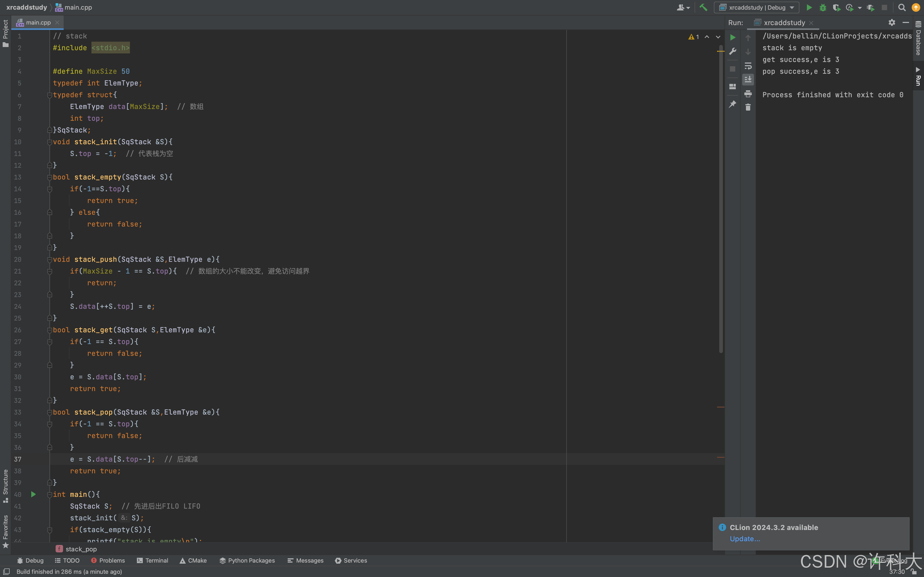
Task: Toggle pin tab in the Run panel
Action: click(x=732, y=104)
